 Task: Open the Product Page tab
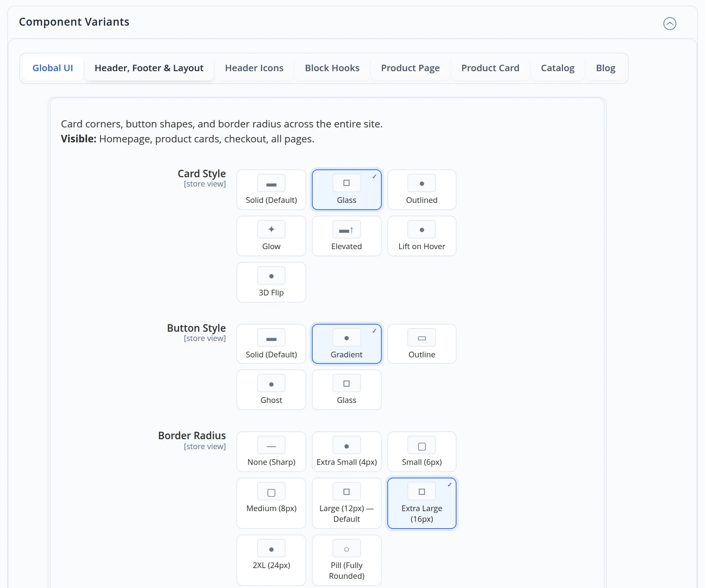pos(410,68)
